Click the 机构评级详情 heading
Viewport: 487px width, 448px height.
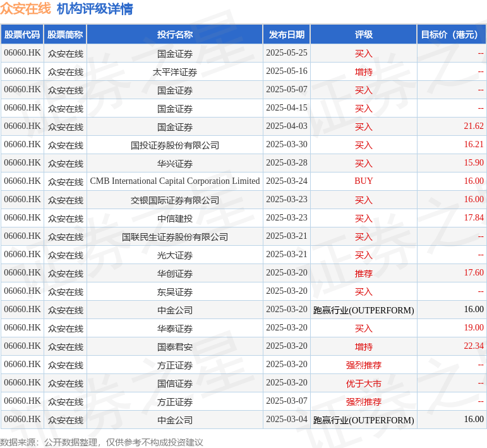click(x=95, y=8)
